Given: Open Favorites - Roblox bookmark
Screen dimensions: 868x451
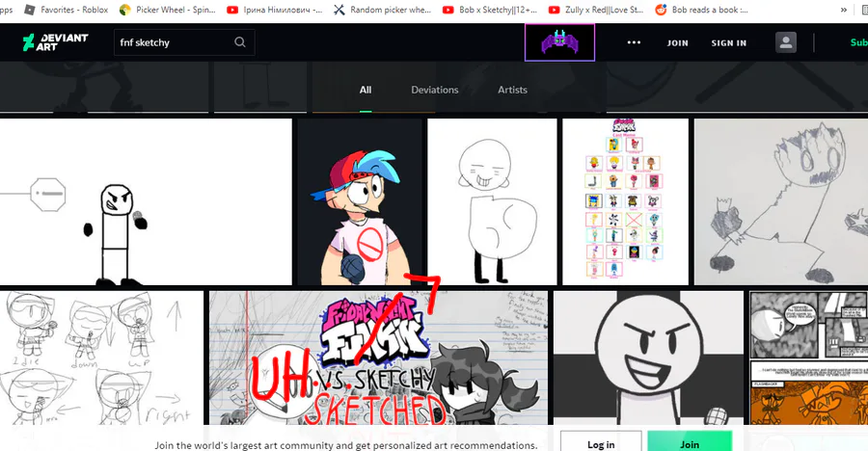Looking at the screenshot, I should coord(67,10).
